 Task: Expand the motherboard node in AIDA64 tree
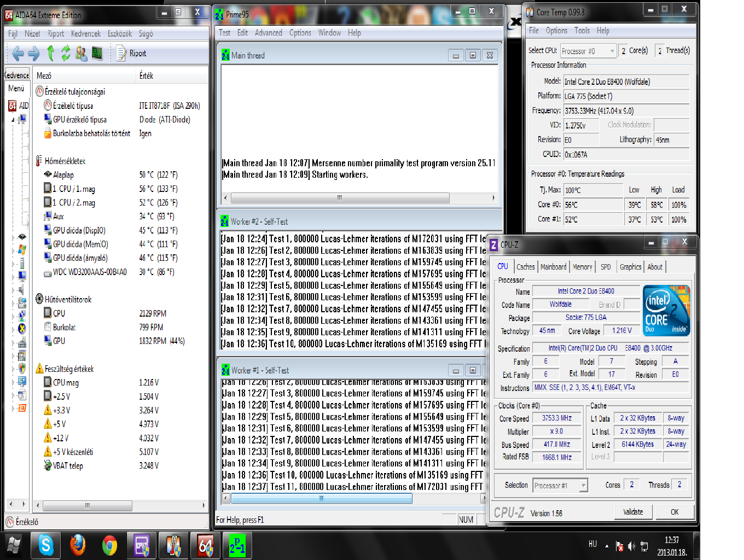(14, 237)
